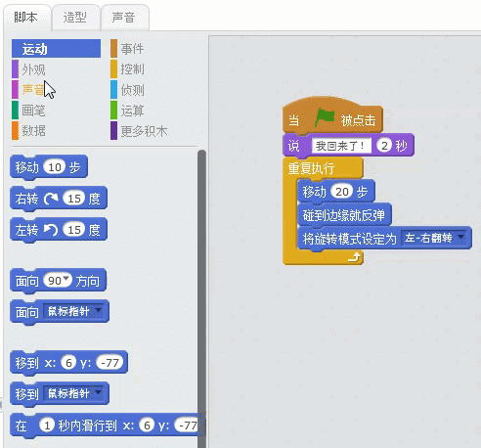
Task: Click the green 画笔 color swatch
Action: [x=15, y=110]
